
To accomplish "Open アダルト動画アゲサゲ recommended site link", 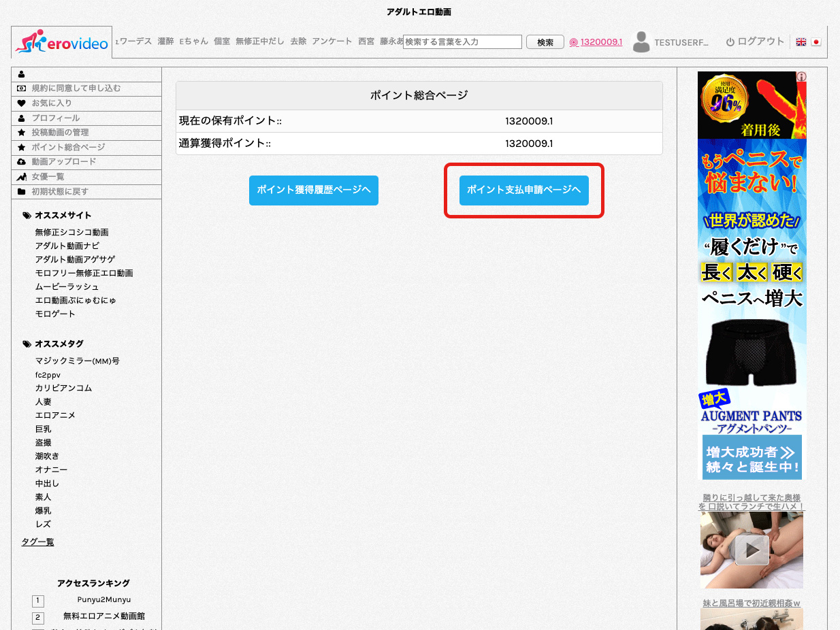I will 75,259.
